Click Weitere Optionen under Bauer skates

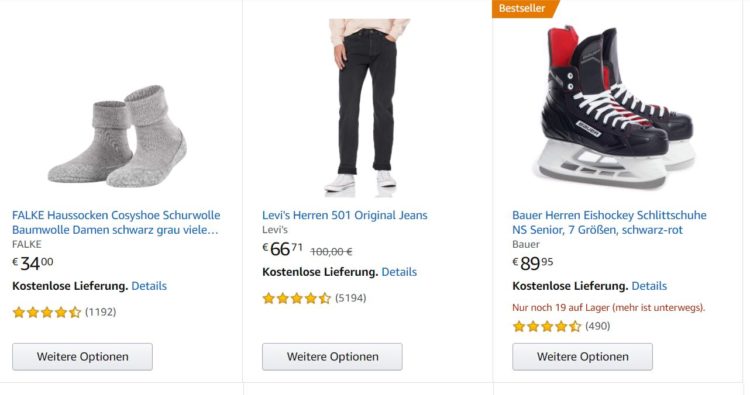582,357
